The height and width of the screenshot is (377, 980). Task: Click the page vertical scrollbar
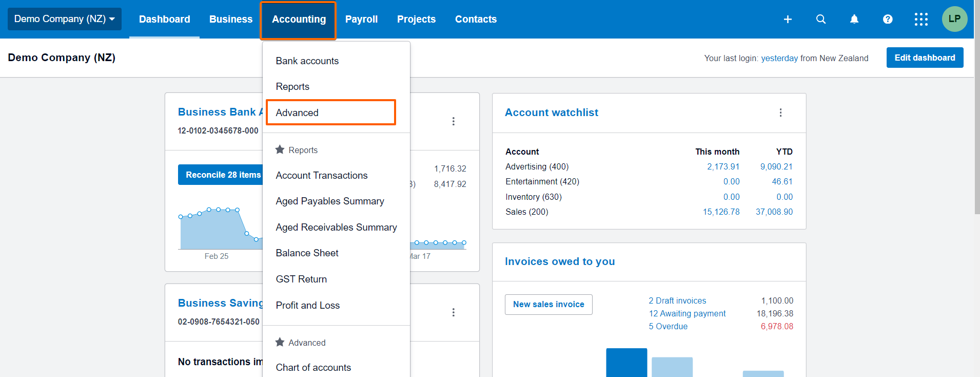[977, 128]
